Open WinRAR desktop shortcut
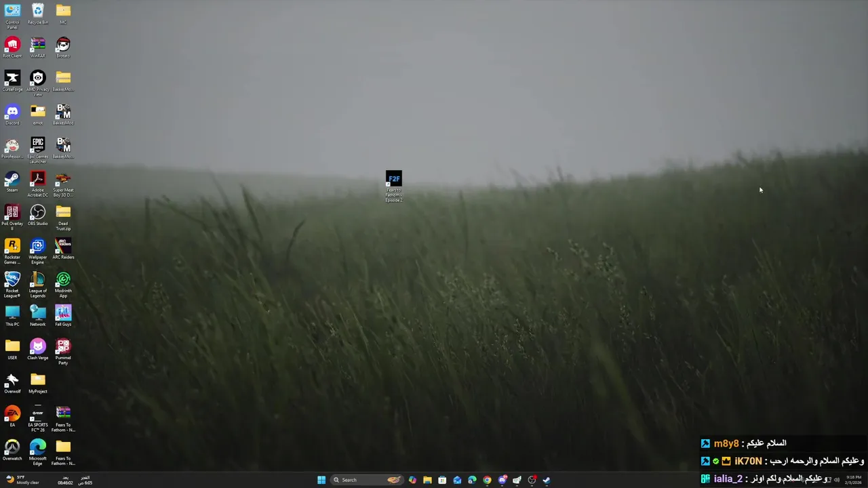The width and height of the screenshot is (868, 488). coord(37,47)
